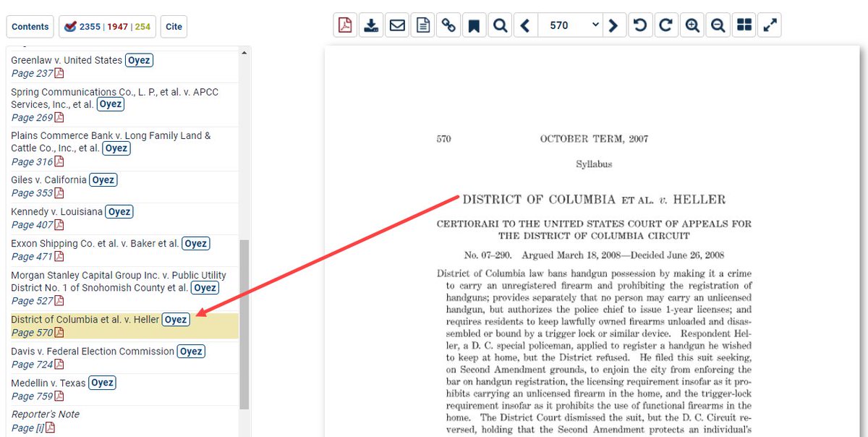Open the Contents panel

click(x=30, y=26)
